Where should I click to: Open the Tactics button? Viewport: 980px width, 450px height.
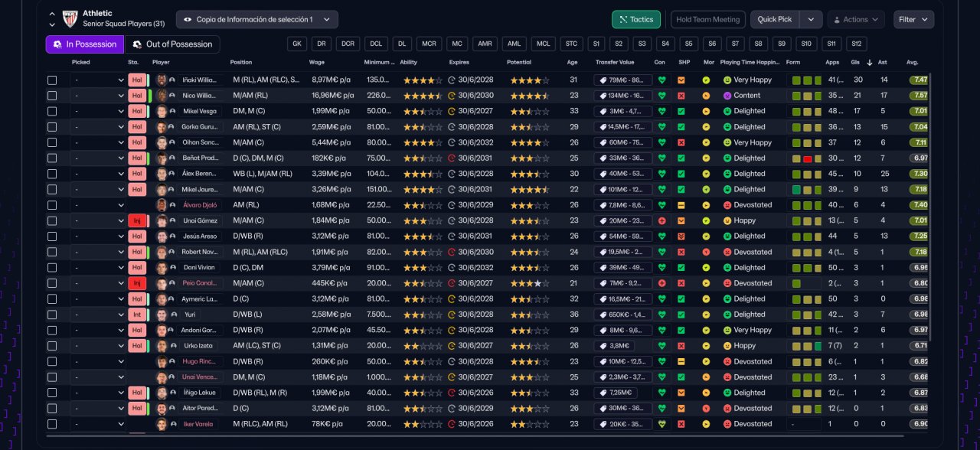(635, 19)
